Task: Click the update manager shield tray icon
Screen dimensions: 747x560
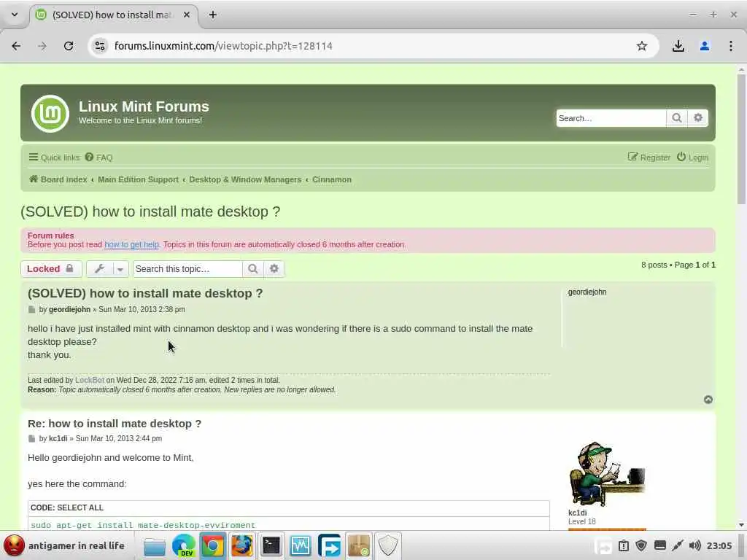Action: (641, 545)
